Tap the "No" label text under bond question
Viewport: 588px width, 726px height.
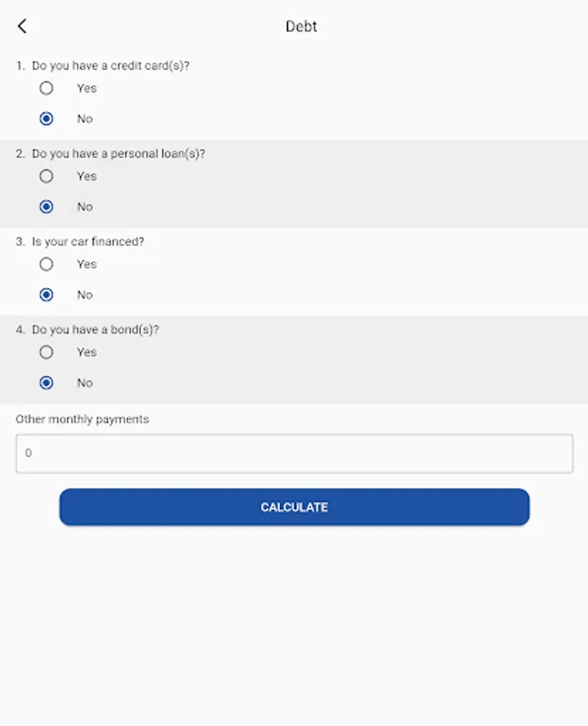point(85,382)
